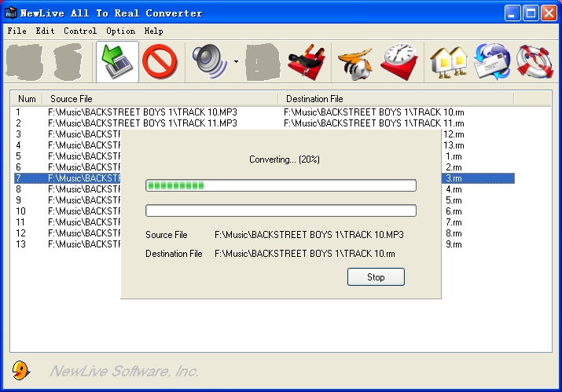
Task: Click the lifebuoy help icon
Action: coord(534,62)
